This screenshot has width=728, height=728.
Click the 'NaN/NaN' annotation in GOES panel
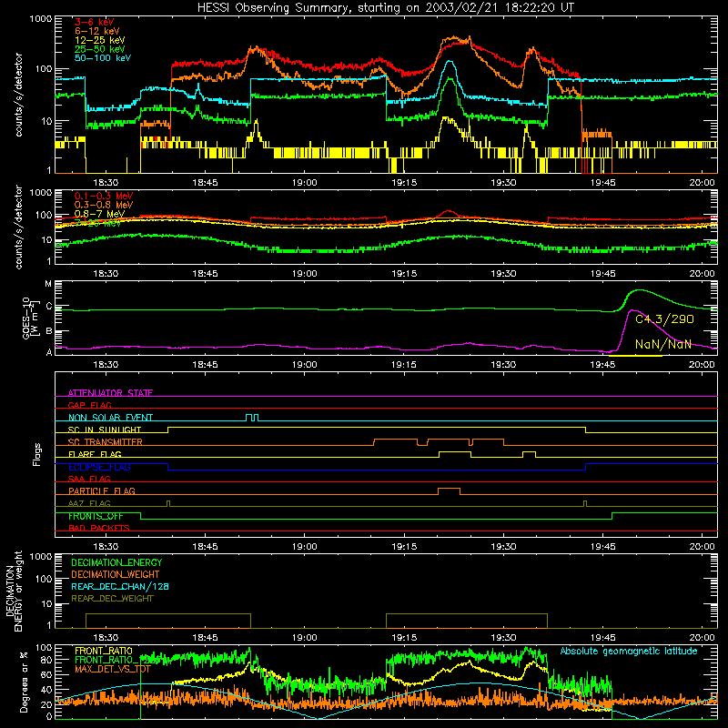coord(663,345)
